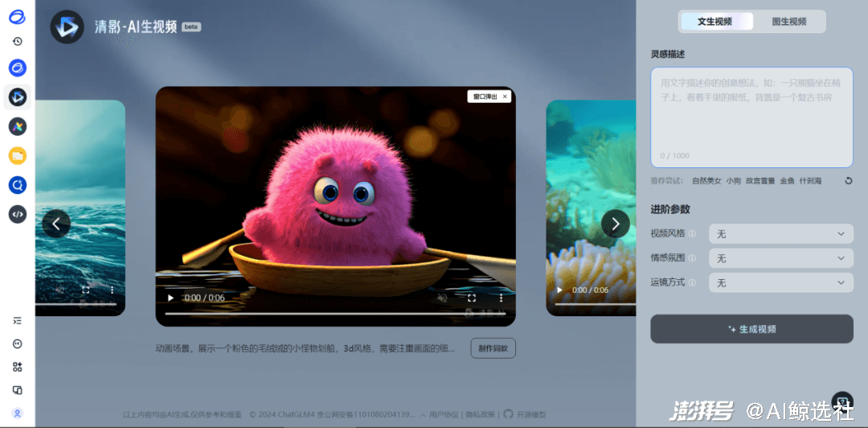Open more options on ocean waves video

[112, 290]
